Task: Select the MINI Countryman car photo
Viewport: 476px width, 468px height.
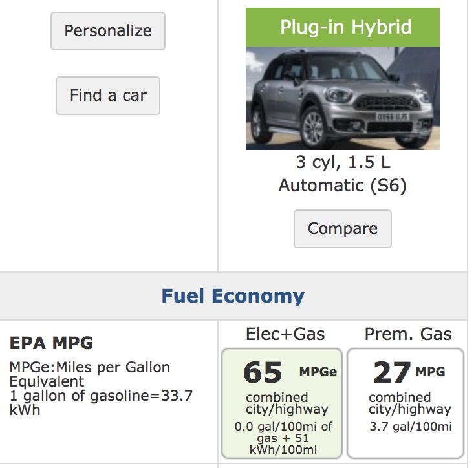Action: [x=342, y=98]
